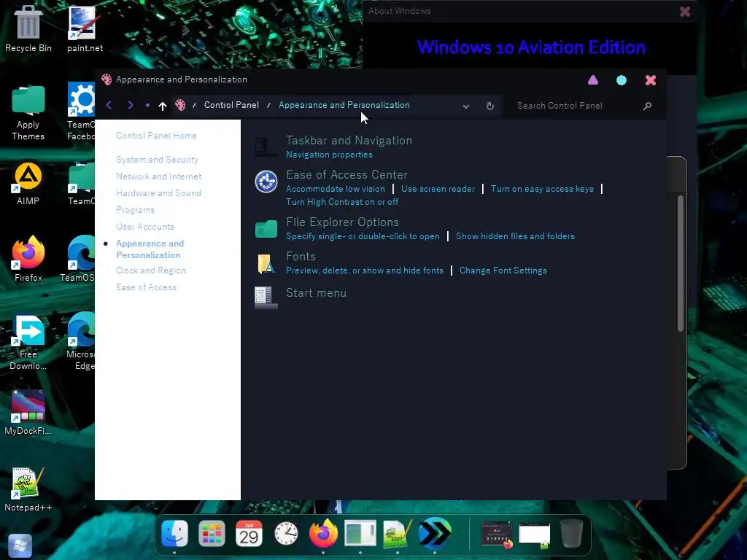This screenshot has height=560, width=747.
Task: Select Control Panel in the breadcrumb
Action: coord(231,105)
